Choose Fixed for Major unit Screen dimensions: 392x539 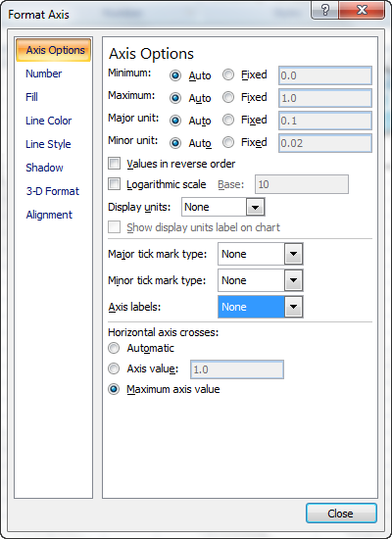click(228, 120)
